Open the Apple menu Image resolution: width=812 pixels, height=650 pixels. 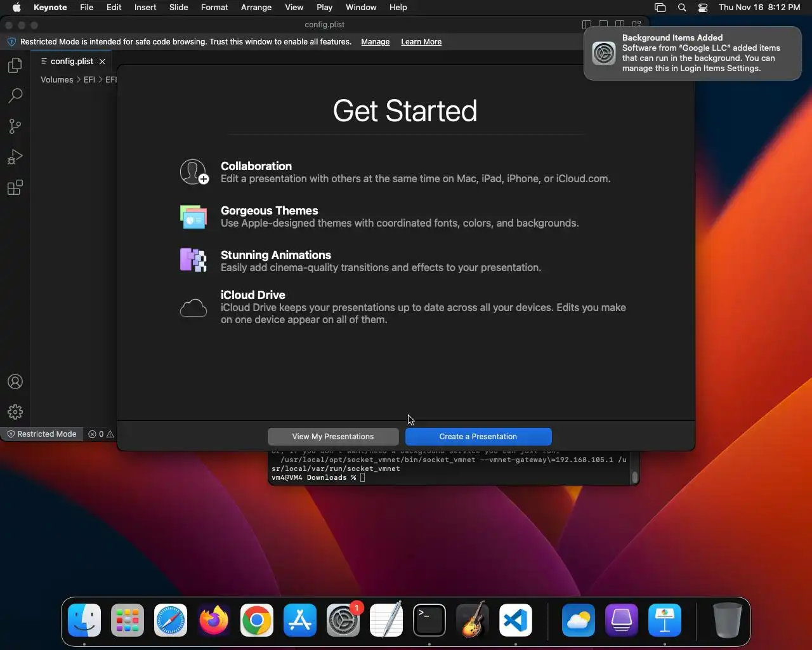pyautogui.click(x=16, y=8)
